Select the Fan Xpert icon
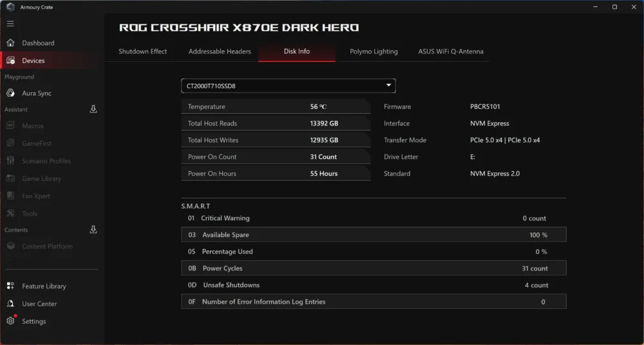 coord(11,196)
